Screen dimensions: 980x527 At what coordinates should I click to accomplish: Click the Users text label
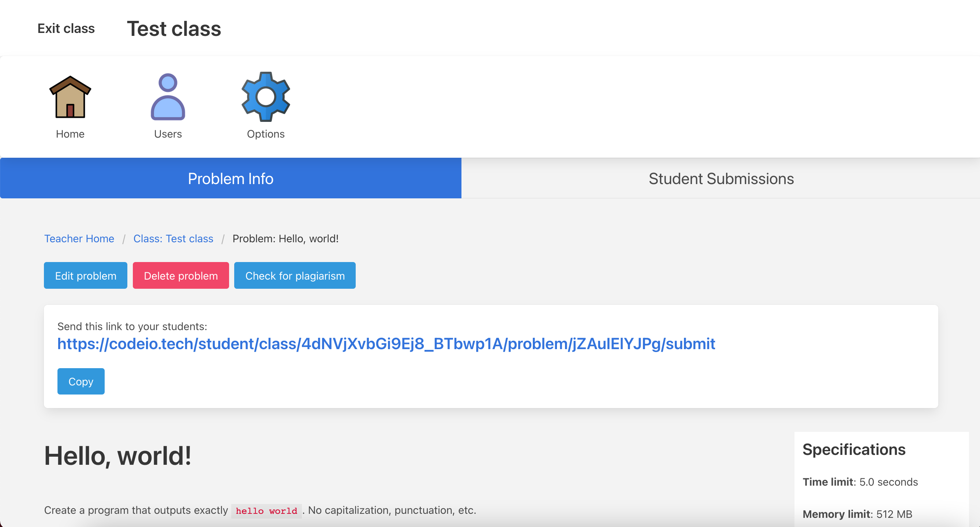168,134
